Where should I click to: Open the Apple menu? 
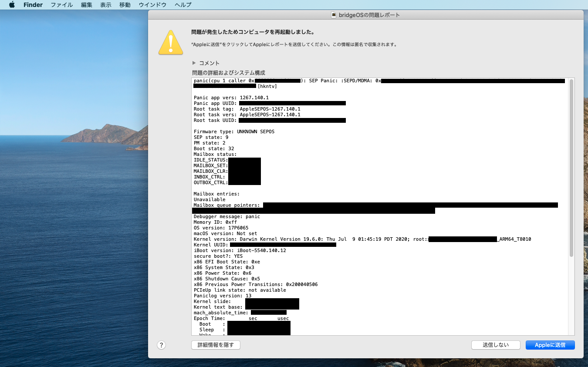(12, 5)
